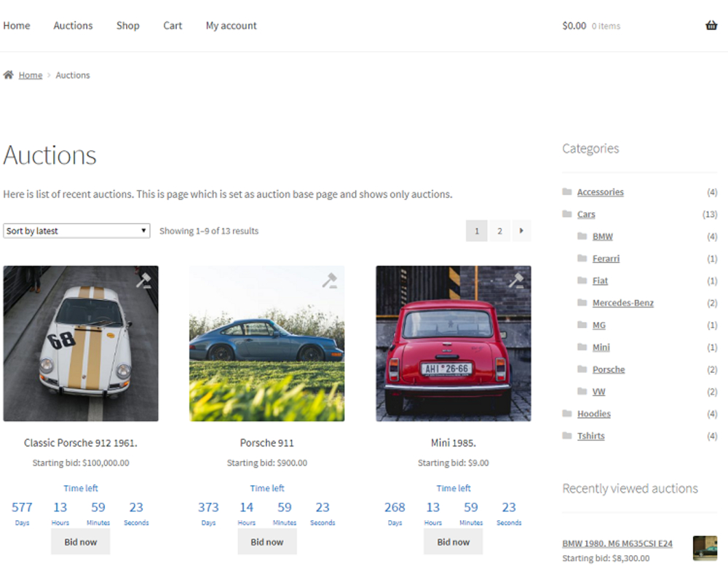Click 'Showing 1–9 of 13 results' text

[209, 231]
